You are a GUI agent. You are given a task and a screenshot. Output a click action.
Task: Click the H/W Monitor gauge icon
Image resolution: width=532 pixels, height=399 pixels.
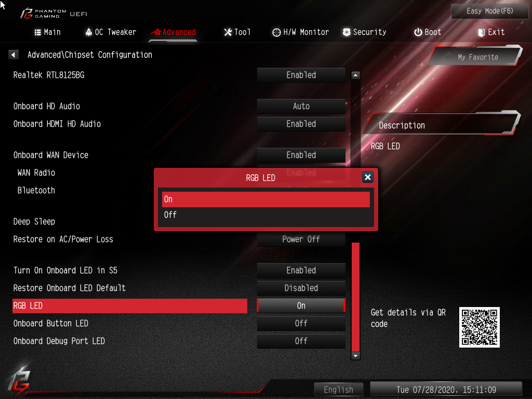[276, 32]
